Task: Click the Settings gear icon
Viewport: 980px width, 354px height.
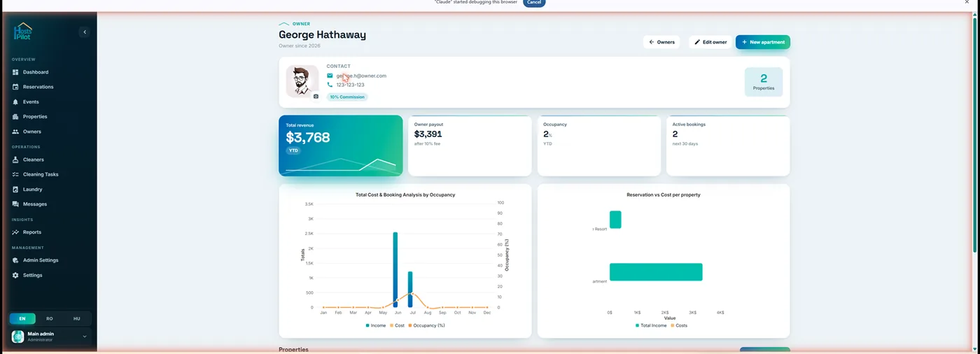Action: coord(15,276)
